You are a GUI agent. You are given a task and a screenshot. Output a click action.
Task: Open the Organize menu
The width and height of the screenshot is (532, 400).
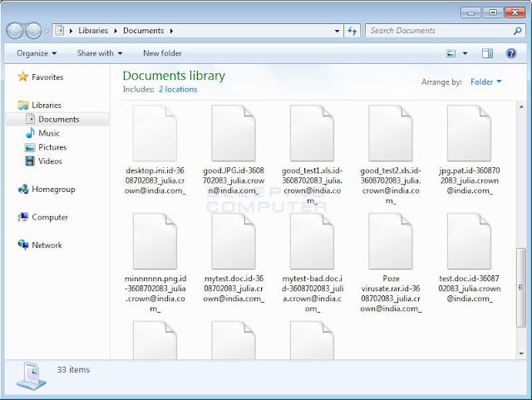tap(37, 53)
